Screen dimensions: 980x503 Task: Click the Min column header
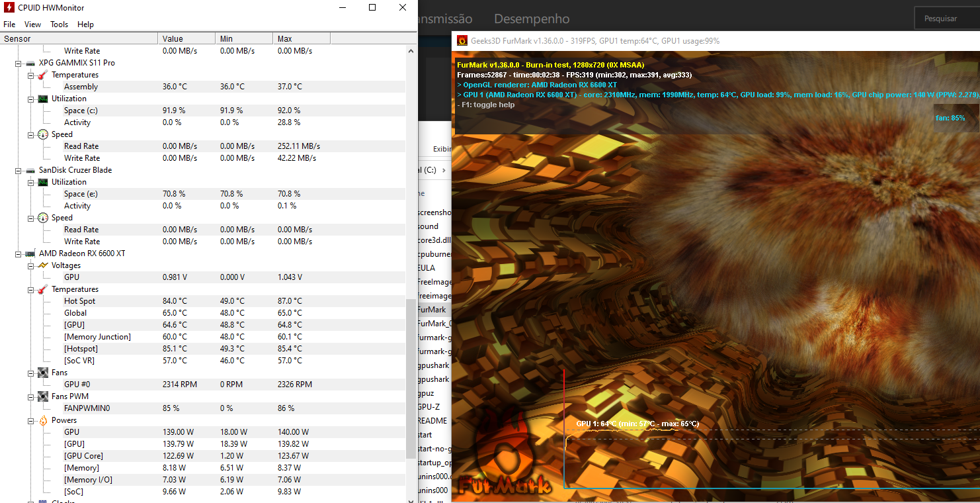[244, 38]
